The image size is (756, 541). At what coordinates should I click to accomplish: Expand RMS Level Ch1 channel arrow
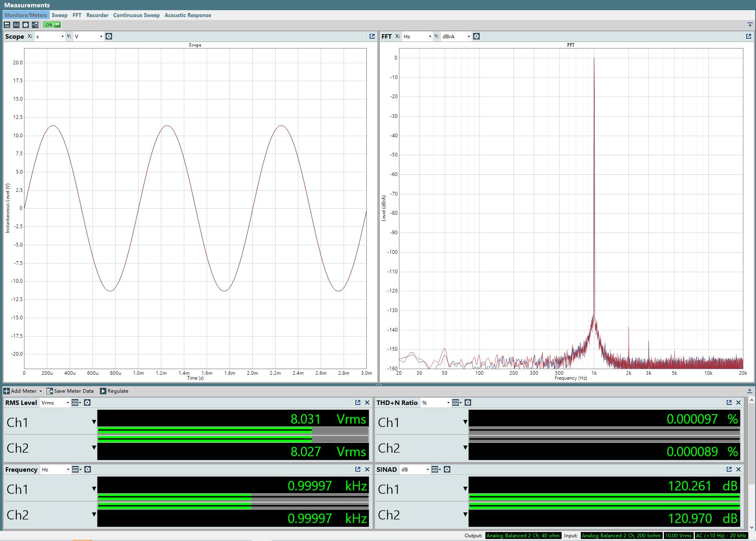coord(94,422)
